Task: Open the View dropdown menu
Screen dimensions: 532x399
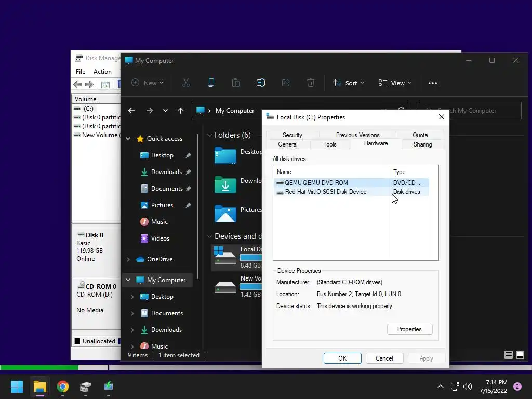Action: [x=395, y=83]
